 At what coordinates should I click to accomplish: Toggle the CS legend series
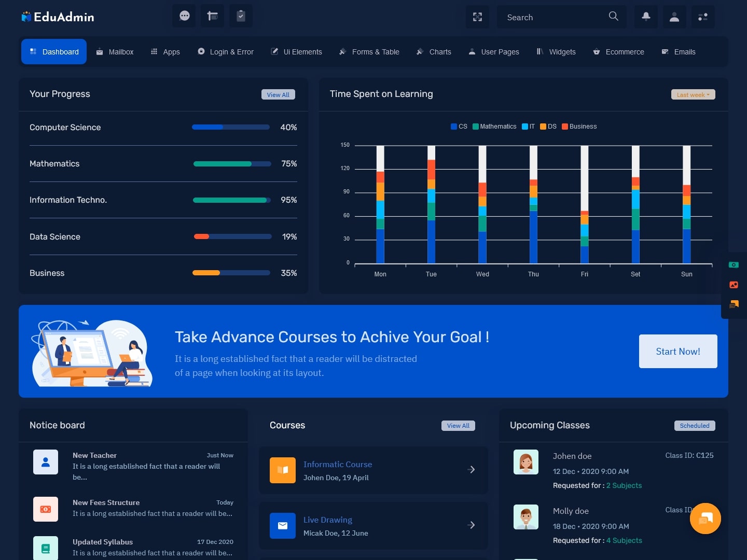459,127
